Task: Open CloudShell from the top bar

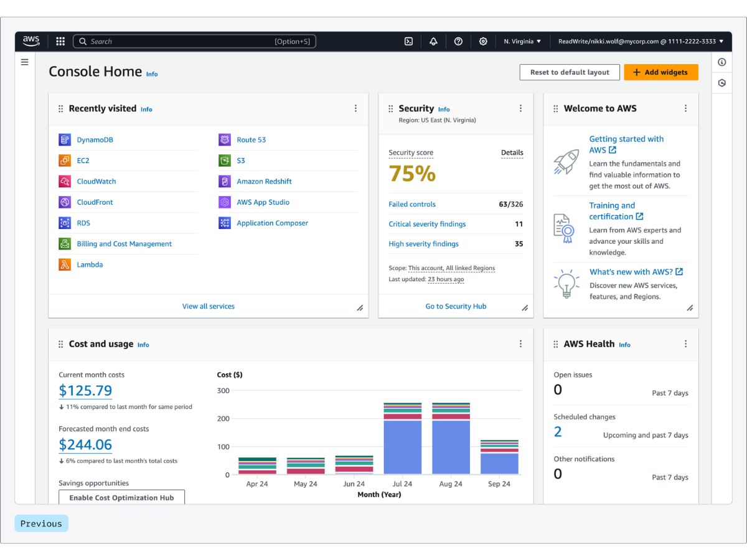Action: tap(408, 42)
